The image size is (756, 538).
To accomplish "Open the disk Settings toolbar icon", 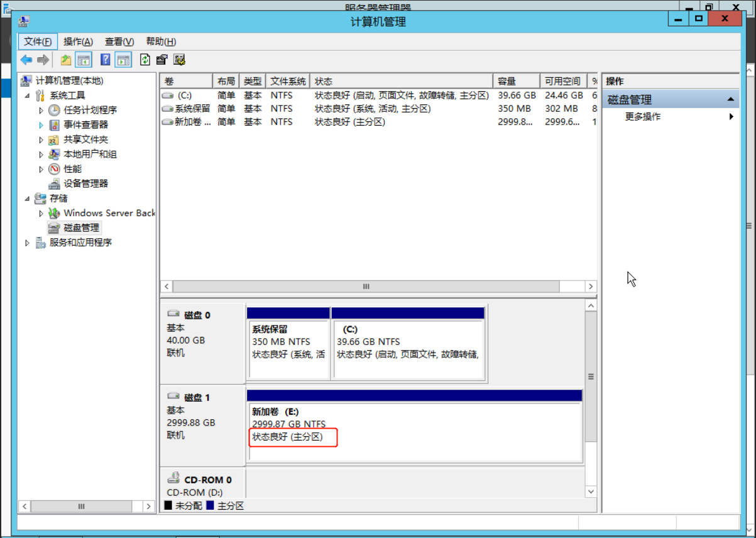I will tap(180, 60).
